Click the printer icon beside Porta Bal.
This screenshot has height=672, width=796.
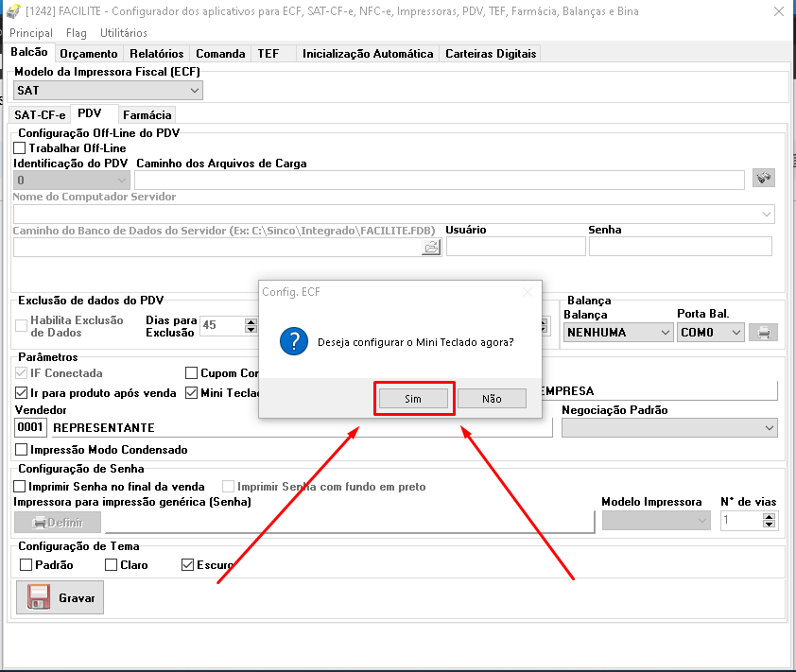click(x=764, y=333)
